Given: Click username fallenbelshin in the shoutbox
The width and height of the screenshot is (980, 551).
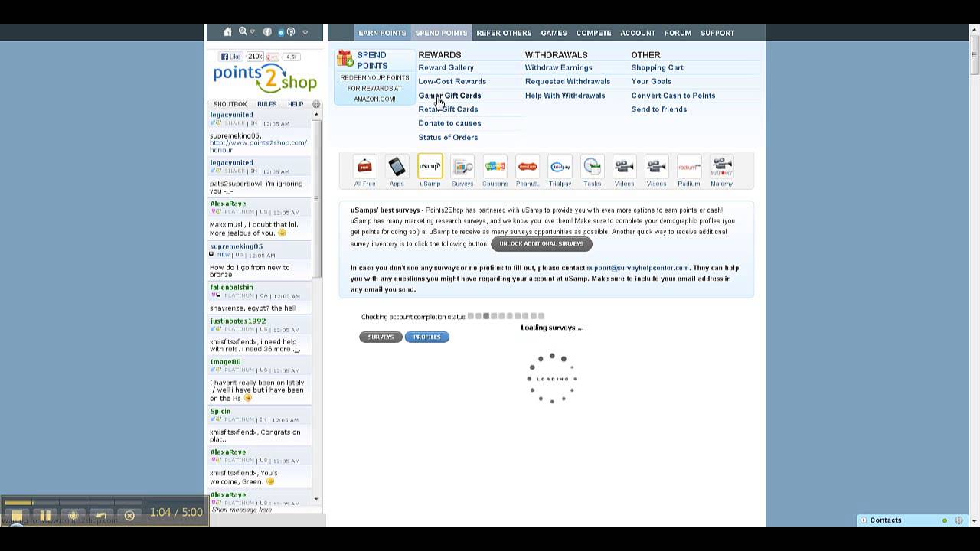Looking at the screenshot, I should [231, 287].
